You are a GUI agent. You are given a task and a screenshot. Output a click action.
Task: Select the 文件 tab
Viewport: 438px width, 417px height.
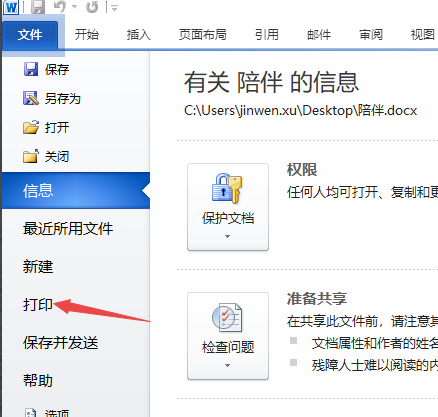coord(30,35)
